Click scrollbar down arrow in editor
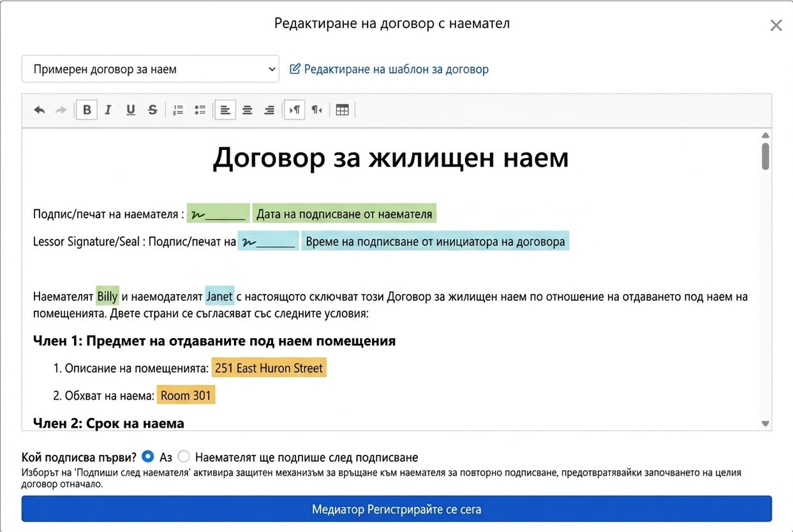Screen dimensions: 793x532 pos(766,424)
